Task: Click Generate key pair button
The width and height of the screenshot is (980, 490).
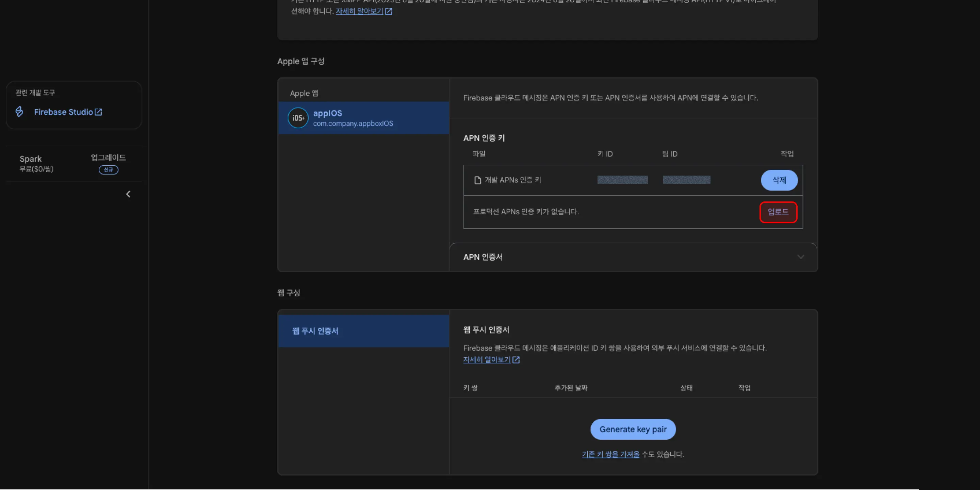Action: (633, 429)
